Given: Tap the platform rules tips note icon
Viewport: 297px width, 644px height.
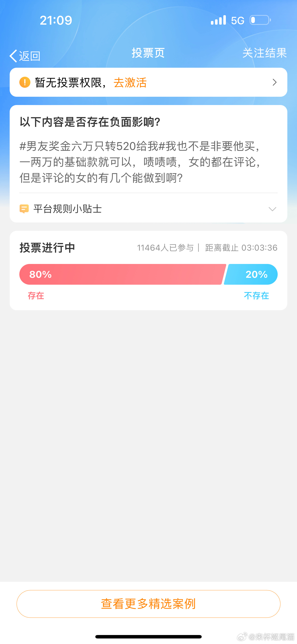Looking at the screenshot, I should click(x=24, y=209).
